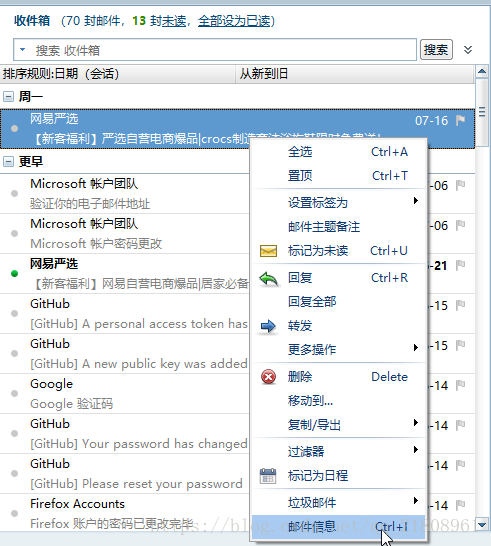Select 回复全部 menu entry

coord(338,302)
